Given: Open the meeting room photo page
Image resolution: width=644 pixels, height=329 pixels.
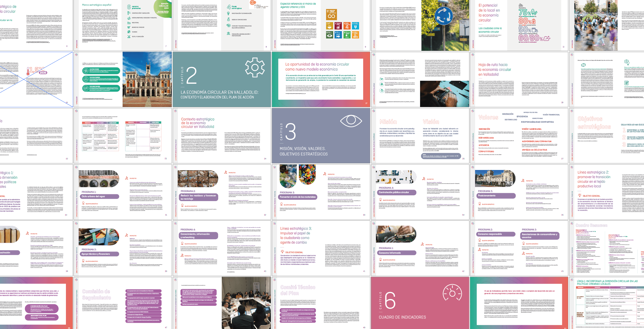Looking at the screenshot, I should tap(246, 303).
